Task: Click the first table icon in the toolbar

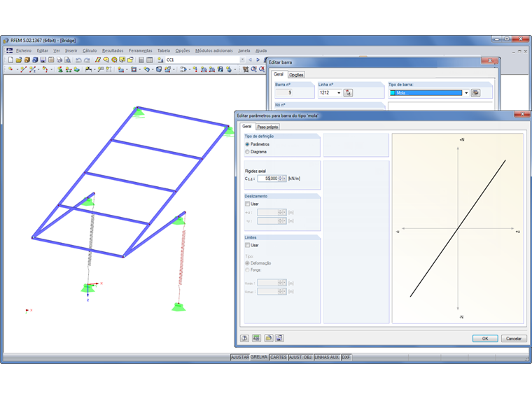Action: (x=141, y=60)
